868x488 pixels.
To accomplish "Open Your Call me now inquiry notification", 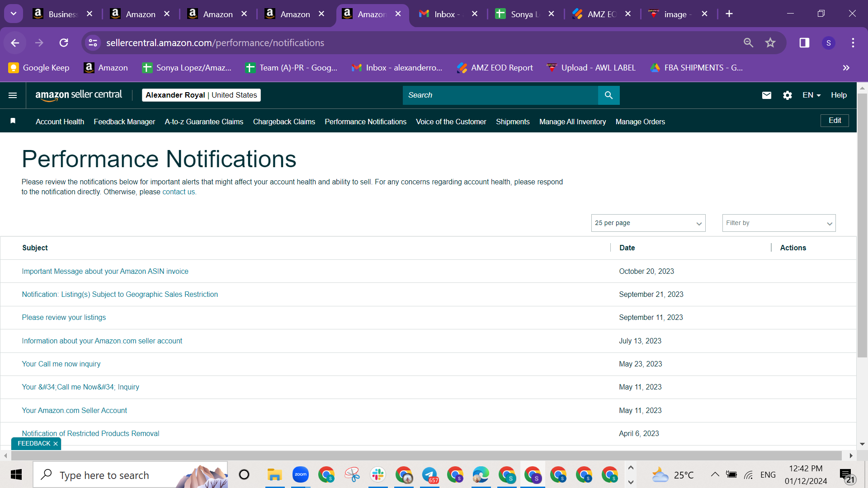I will coord(61,364).
